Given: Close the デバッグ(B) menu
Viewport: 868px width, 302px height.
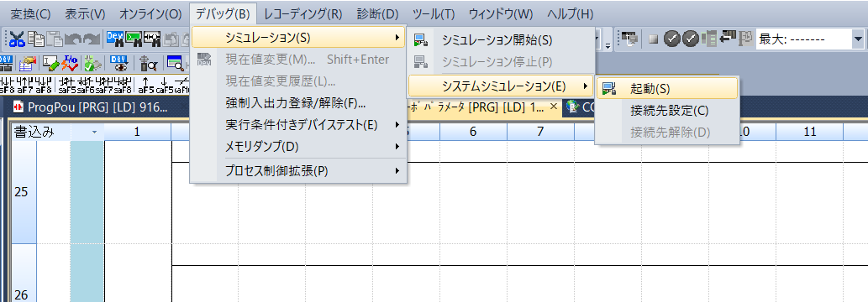Looking at the screenshot, I should 223,13.
